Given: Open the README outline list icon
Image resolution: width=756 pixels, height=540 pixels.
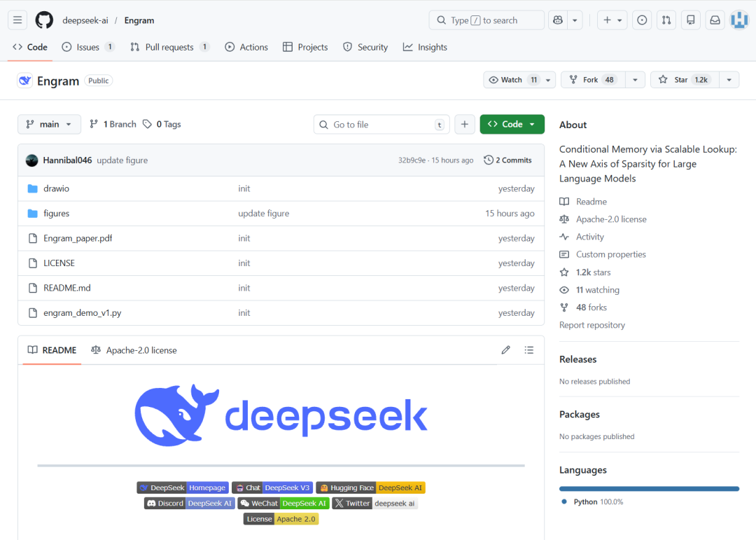Looking at the screenshot, I should tap(529, 349).
